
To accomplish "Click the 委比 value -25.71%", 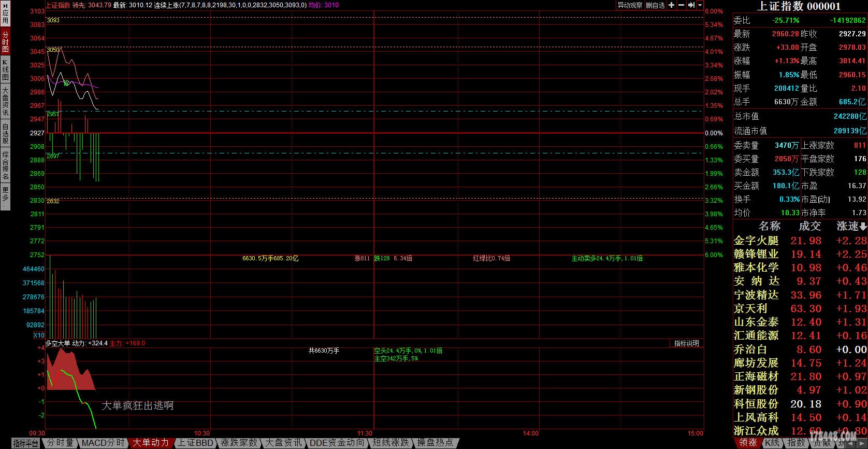I will [x=786, y=20].
